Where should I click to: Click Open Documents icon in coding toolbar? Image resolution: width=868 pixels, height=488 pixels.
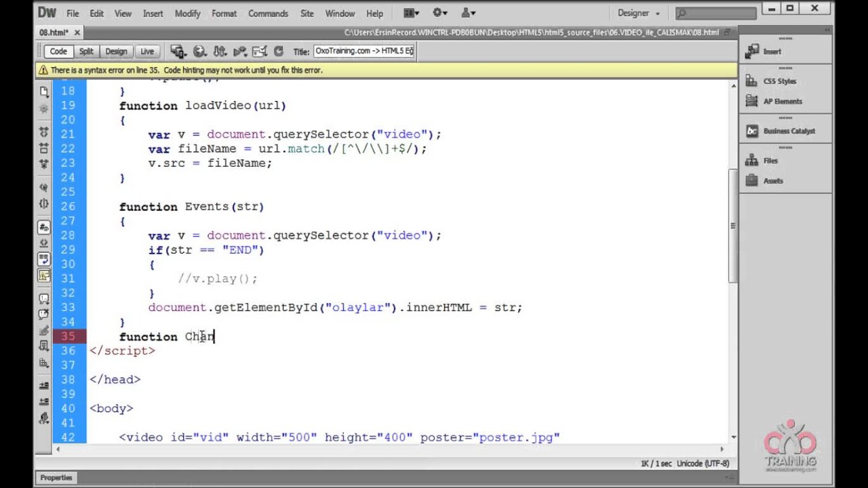click(44, 91)
